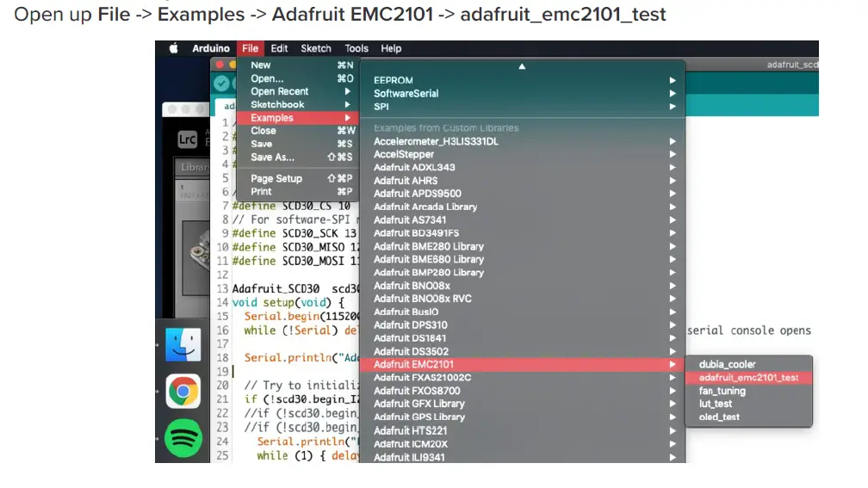
Task: Open the adafruit_emc2101_test example
Action: click(x=748, y=378)
